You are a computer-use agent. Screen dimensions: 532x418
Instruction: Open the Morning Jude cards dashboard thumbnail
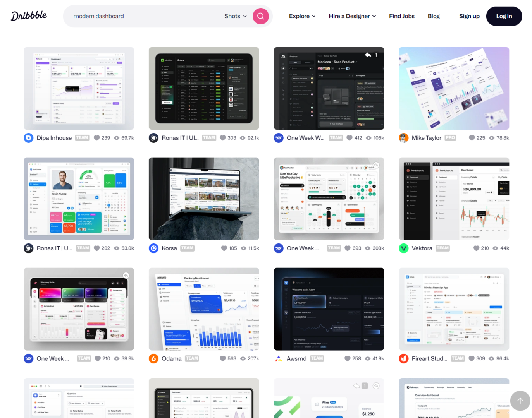(79, 309)
